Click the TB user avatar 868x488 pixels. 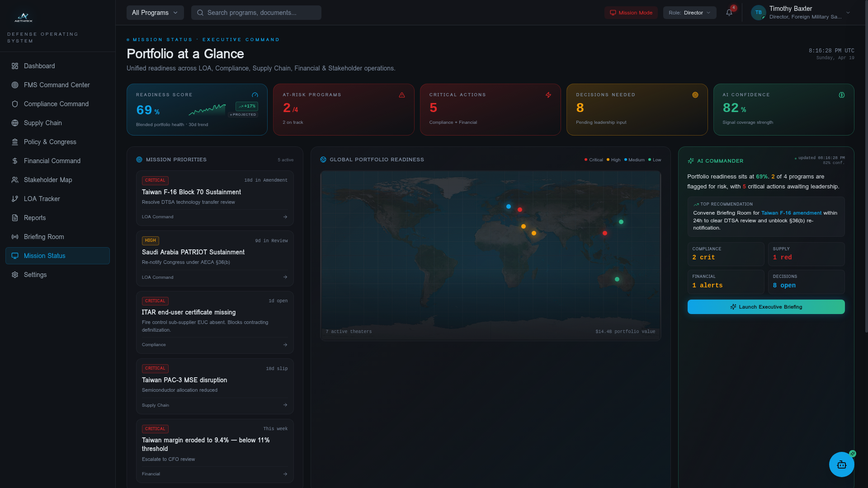coord(759,13)
